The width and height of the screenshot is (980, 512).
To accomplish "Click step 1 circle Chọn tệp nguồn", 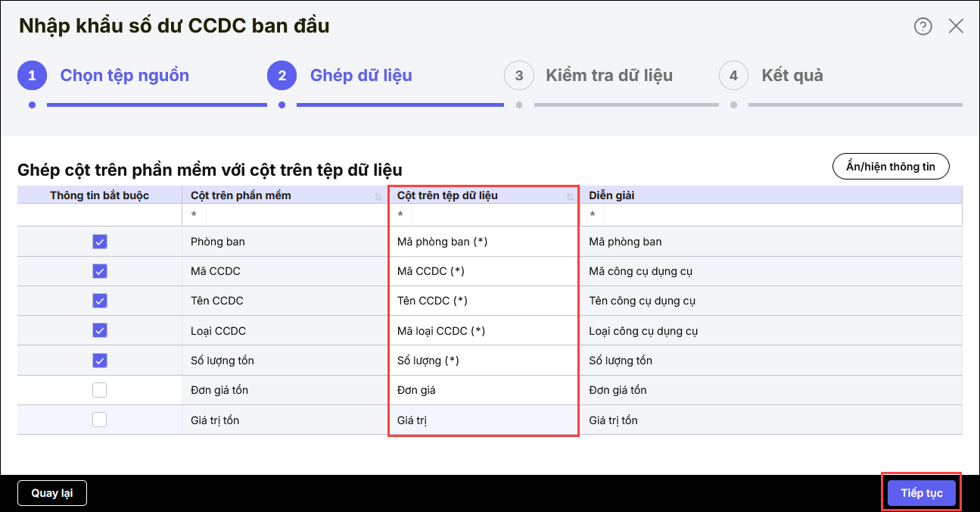I will (x=32, y=76).
